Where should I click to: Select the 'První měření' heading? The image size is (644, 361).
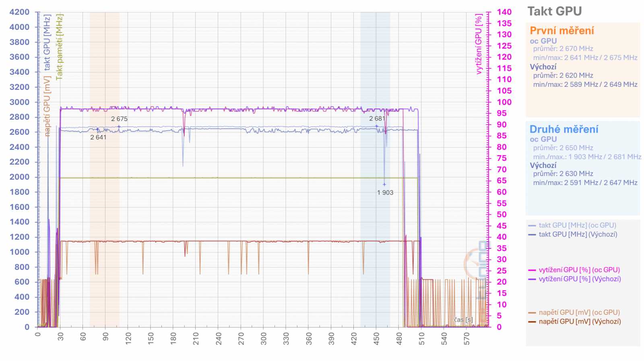click(561, 31)
